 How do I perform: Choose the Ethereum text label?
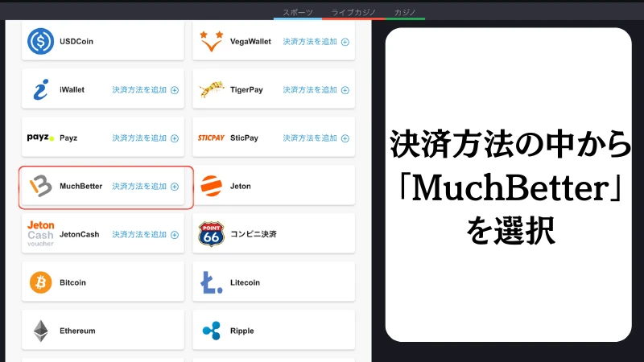click(x=77, y=331)
